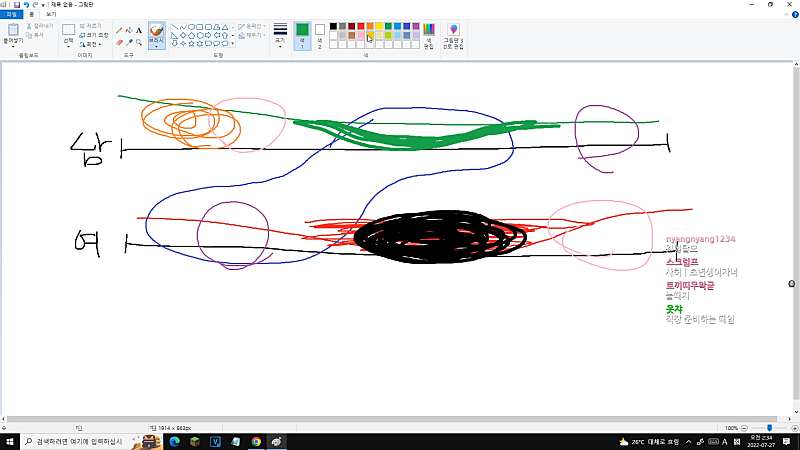Select the Eraser tool
This screenshot has width=800, height=450.
click(x=119, y=42)
